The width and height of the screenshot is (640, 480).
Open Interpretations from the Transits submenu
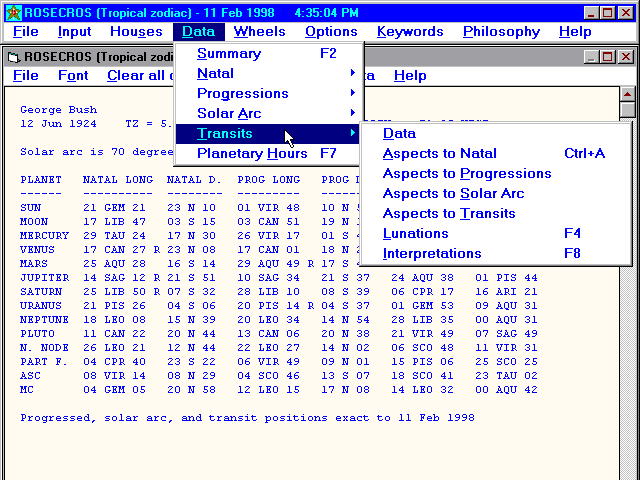[431, 254]
